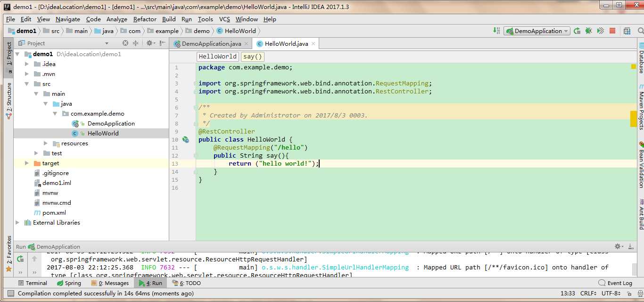Click the UTF-8 encoding in status bar
This screenshot has width=644, height=302.
[x=611, y=293]
